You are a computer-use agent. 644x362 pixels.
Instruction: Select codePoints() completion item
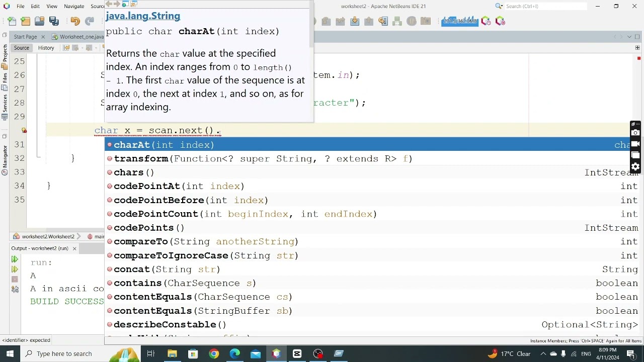tap(372, 228)
